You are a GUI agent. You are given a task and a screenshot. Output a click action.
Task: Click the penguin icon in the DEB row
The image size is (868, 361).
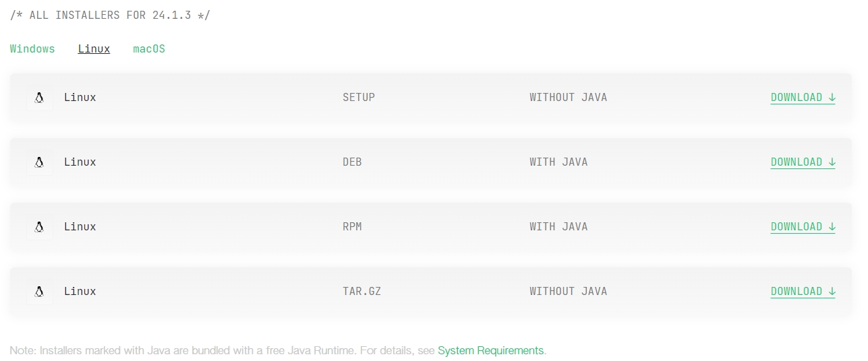point(39,162)
